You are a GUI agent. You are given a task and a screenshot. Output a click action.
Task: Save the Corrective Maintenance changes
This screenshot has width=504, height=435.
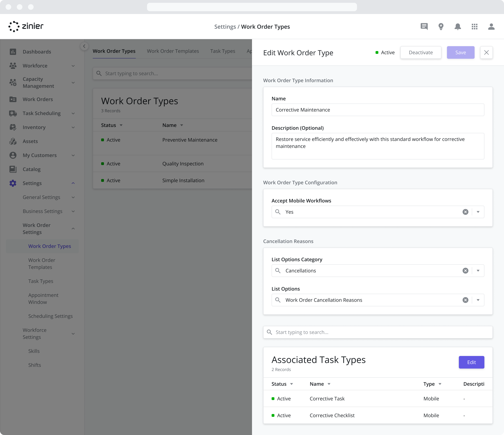(x=460, y=52)
